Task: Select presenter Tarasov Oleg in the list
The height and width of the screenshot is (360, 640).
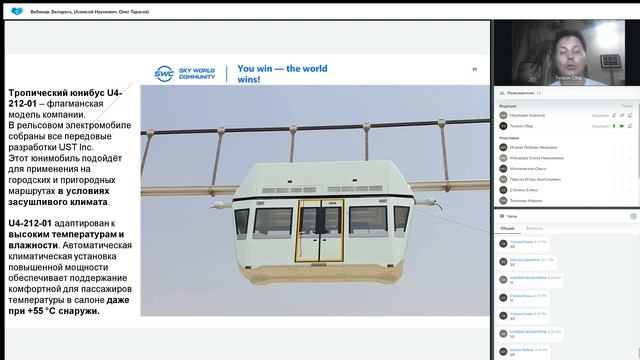Action: click(521, 126)
